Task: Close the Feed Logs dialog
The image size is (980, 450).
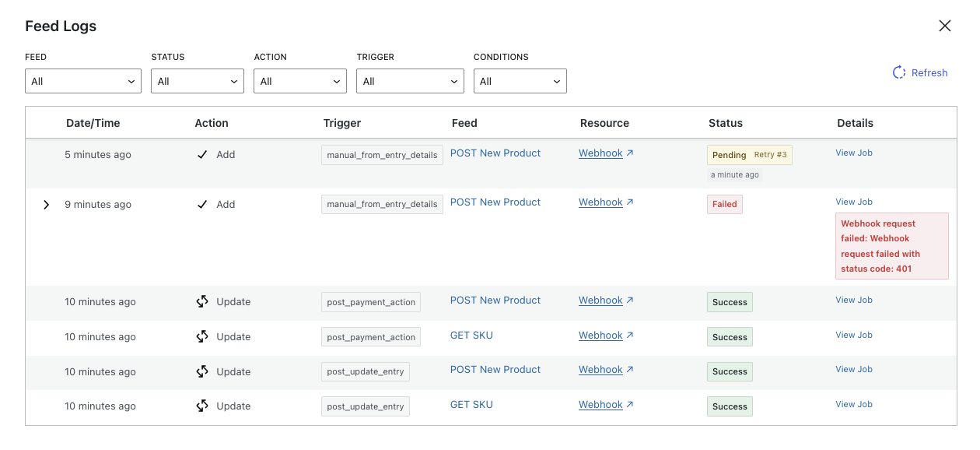Action: [x=945, y=26]
